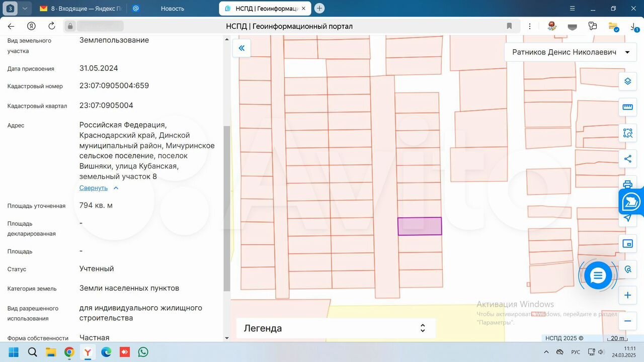
Task: Open the map layers panel
Action: click(627, 81)
